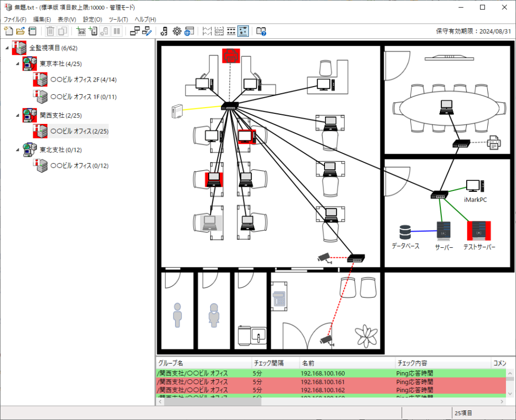Click the new file toolbar icon
Image resolution: width=516 pixels, height=420 pixels.
(x=9, y=31)
